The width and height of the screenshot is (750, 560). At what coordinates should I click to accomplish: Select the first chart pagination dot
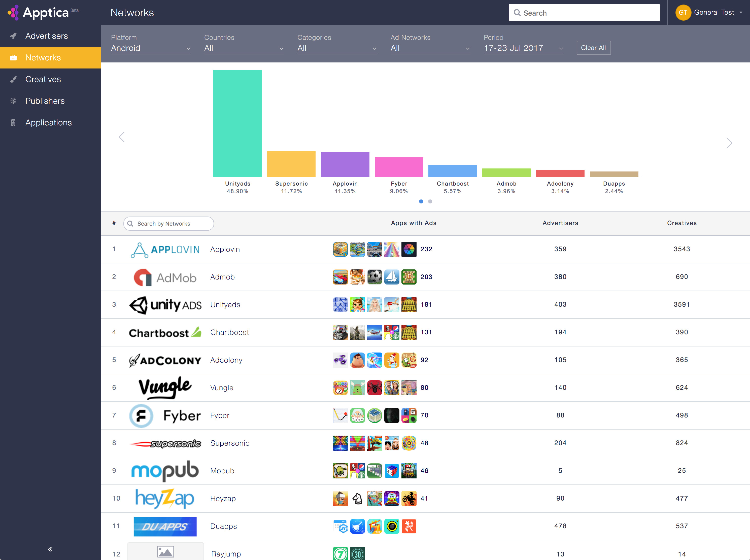[421, 201]
